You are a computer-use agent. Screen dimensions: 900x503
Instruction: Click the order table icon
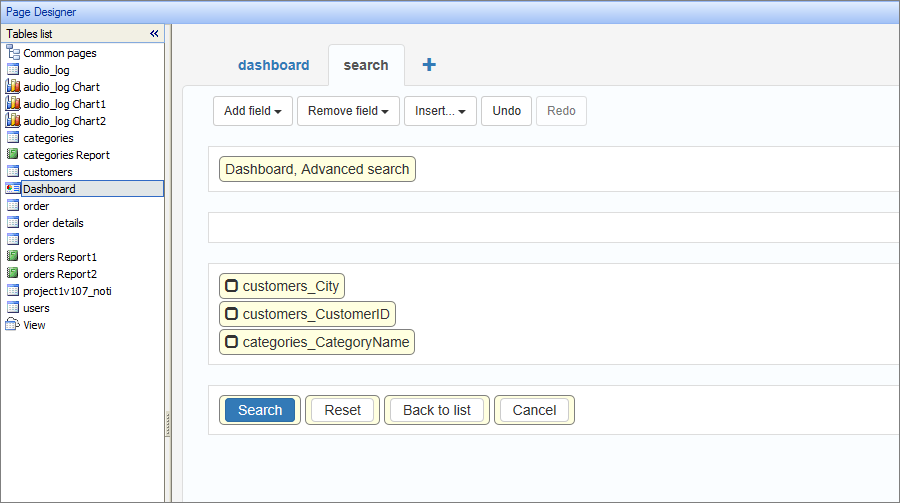[x=13, y=206]
